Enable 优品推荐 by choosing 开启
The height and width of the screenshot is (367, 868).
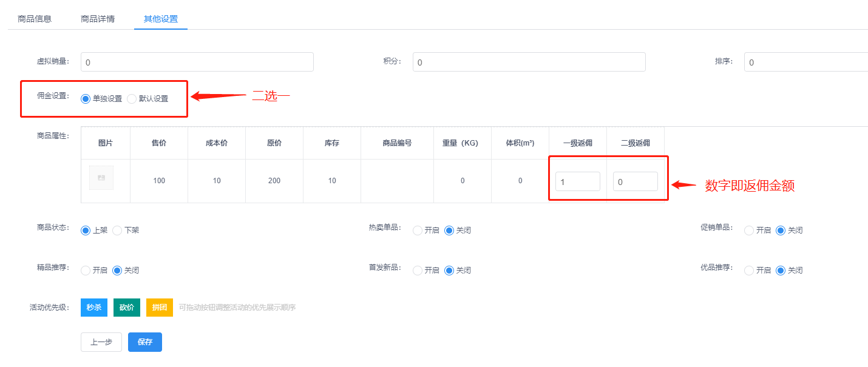pos(749,271)
